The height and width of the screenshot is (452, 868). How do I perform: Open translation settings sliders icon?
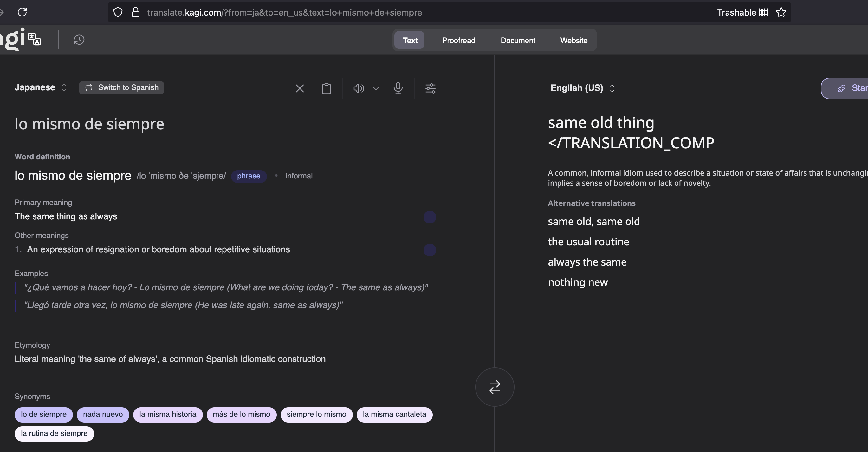tap(430, 88)
